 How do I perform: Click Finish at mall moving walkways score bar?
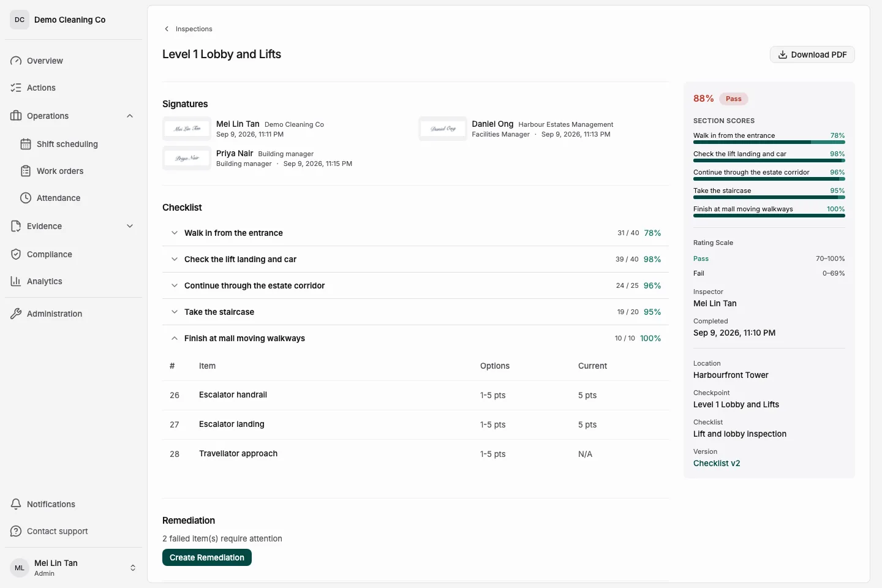click(769, 216)
